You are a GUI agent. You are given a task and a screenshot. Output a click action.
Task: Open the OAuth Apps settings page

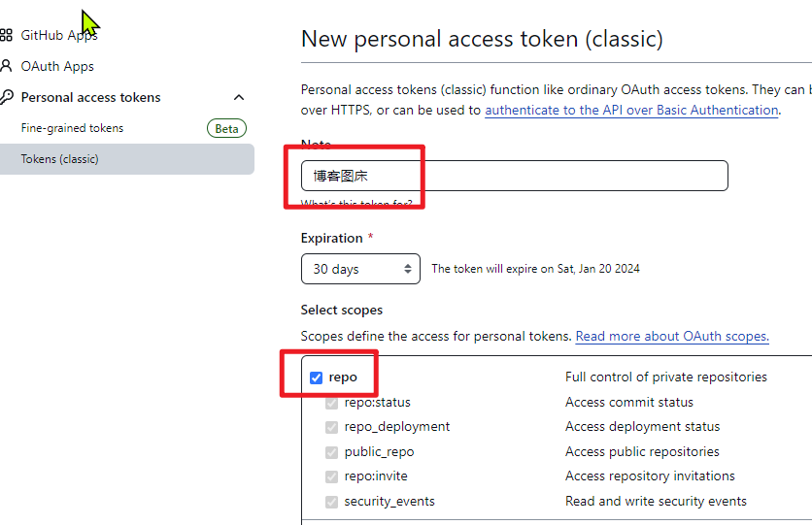57,66
